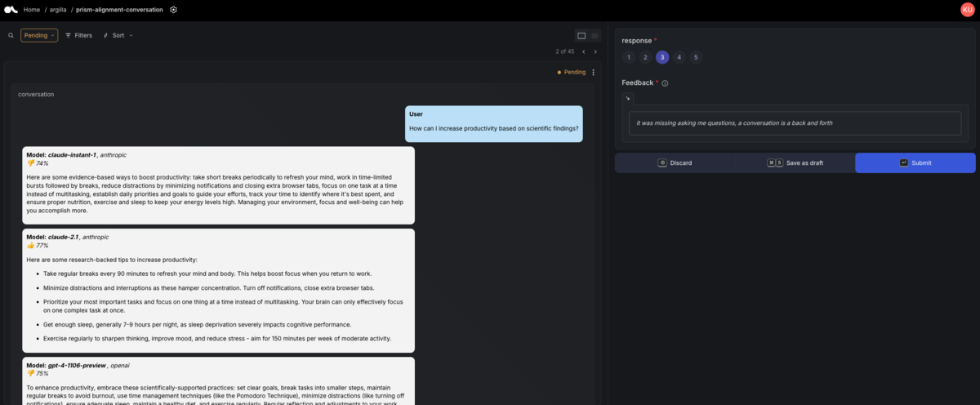Click bullet 'Prioritize your most important tasks'

click(x=223, y=306)
